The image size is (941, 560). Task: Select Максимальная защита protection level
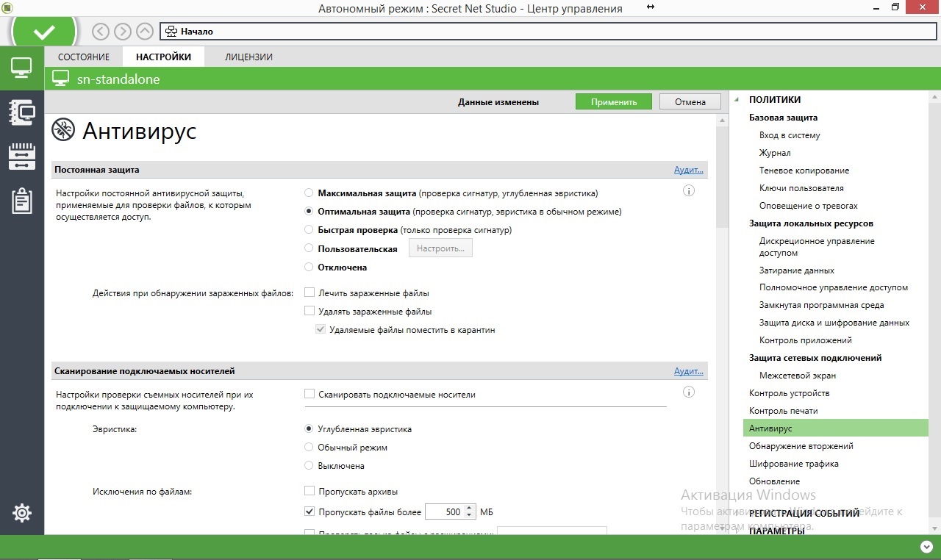(310, 193)
